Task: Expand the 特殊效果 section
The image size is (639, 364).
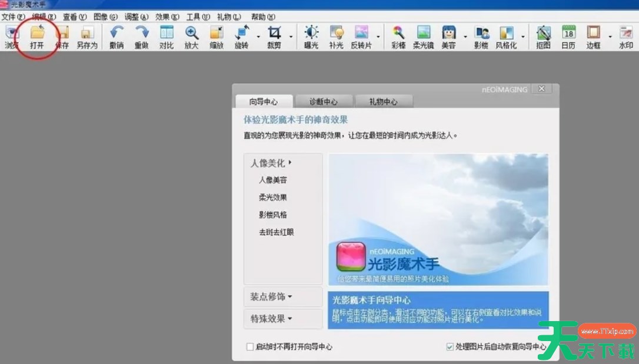Action: tap(271, 319)
